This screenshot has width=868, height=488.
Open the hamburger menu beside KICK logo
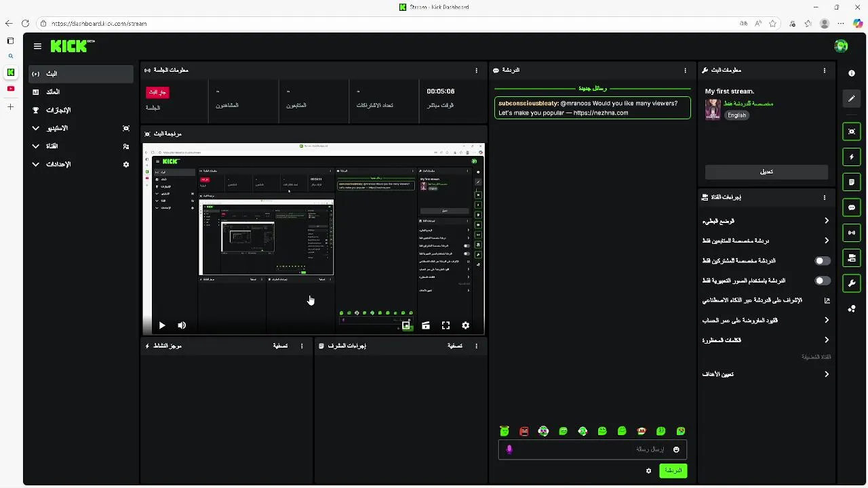click(37, 46)
